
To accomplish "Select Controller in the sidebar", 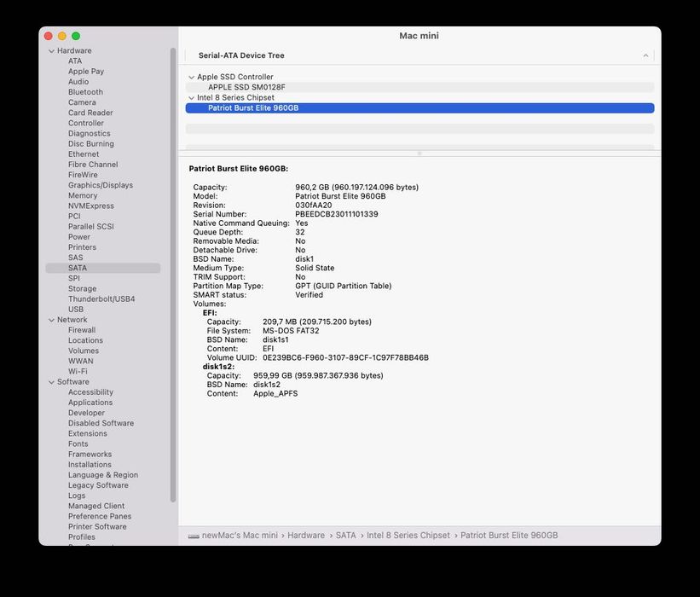I will click(x=86, y=123).
